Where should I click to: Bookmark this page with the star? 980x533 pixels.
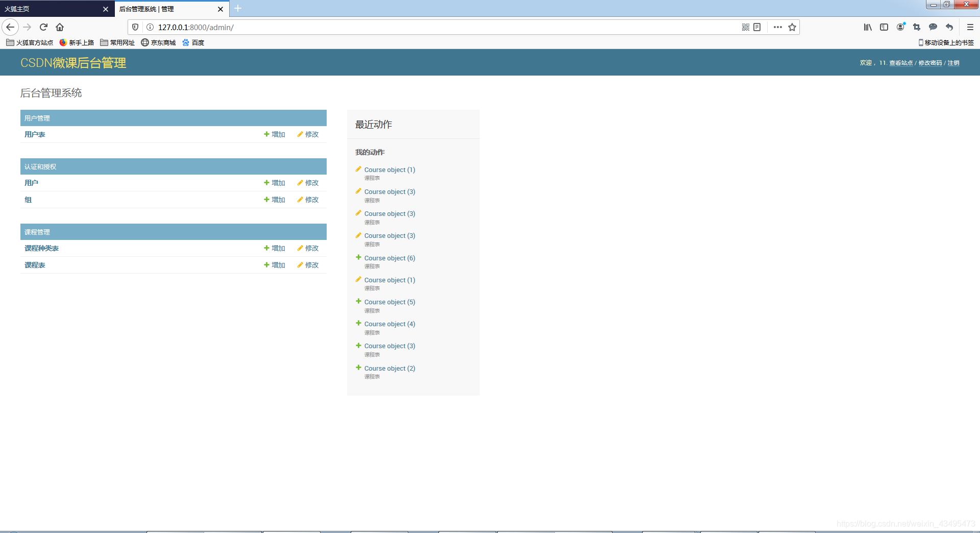click(792, 27)
